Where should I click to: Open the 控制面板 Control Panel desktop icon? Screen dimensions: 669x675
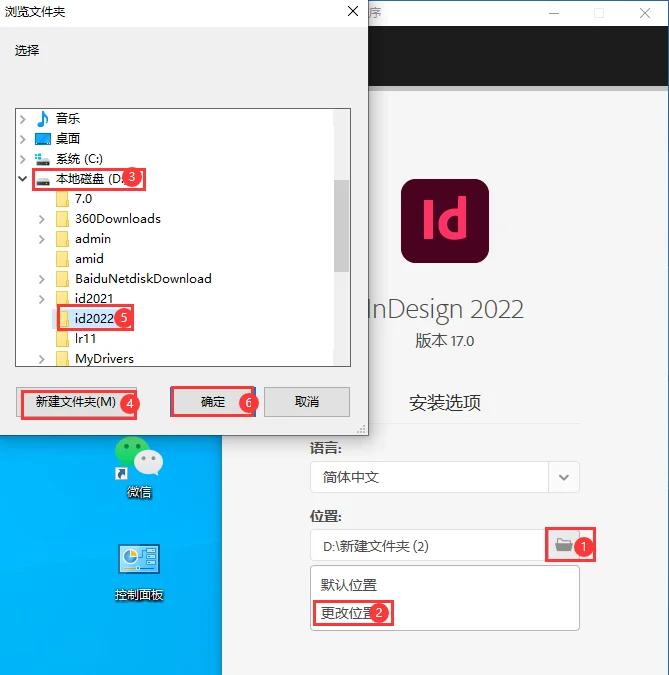pyautogui.click(x=139, y=572)
